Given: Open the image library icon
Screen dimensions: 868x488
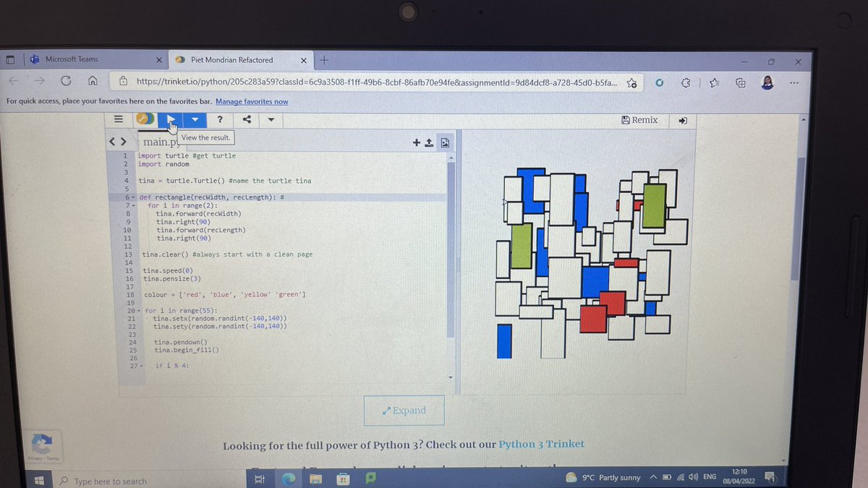Looking at the screenshot, I should coord(445,143).
